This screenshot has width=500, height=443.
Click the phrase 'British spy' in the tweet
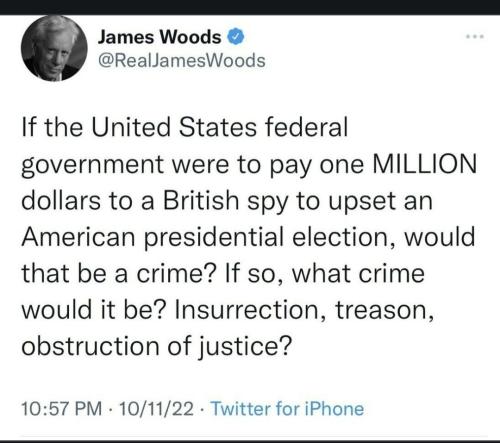coord(225,202)
